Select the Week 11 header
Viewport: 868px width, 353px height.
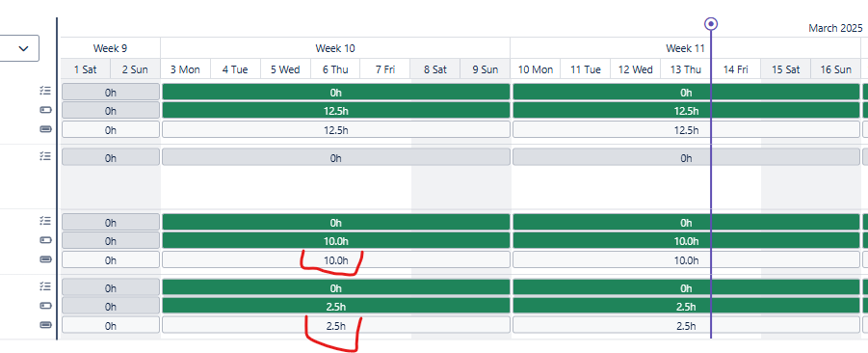pos(685,48)
